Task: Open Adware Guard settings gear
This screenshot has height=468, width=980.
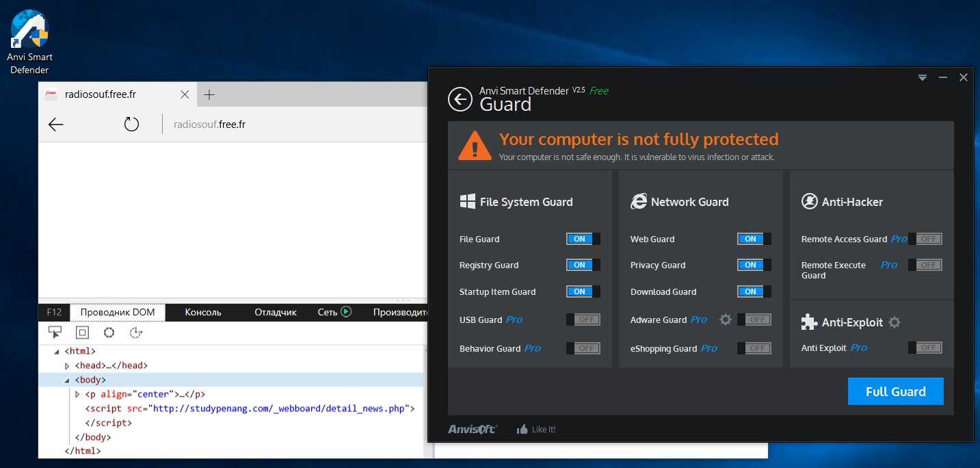Action: (726, 320)
